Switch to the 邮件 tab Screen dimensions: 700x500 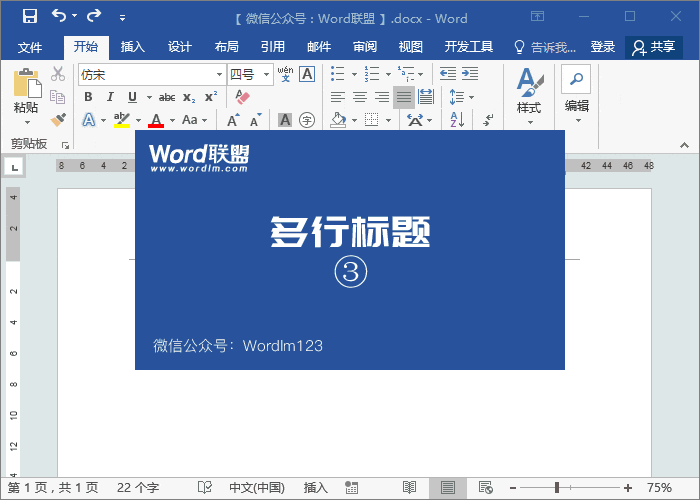(319, 47)
